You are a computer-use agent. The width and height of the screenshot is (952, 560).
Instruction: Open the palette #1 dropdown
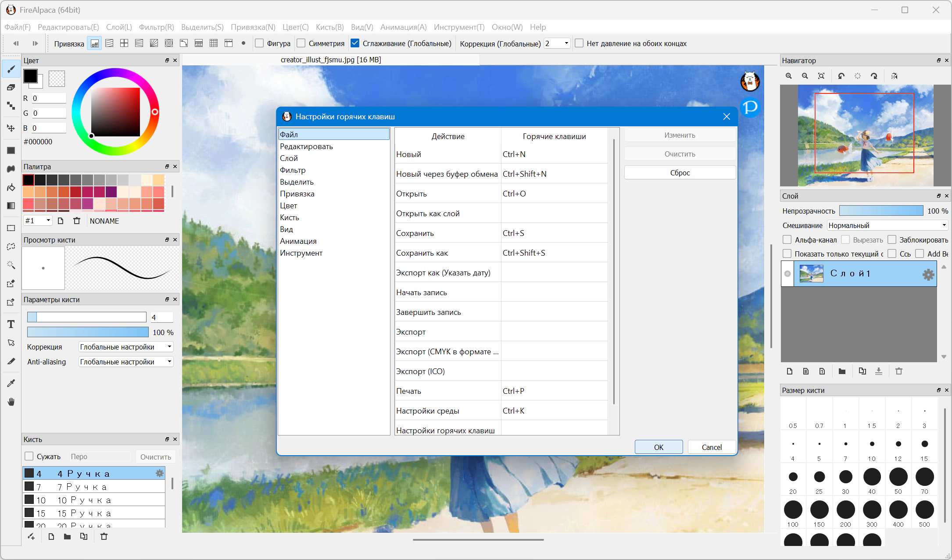pyautogui.click(x=38, y=221)
